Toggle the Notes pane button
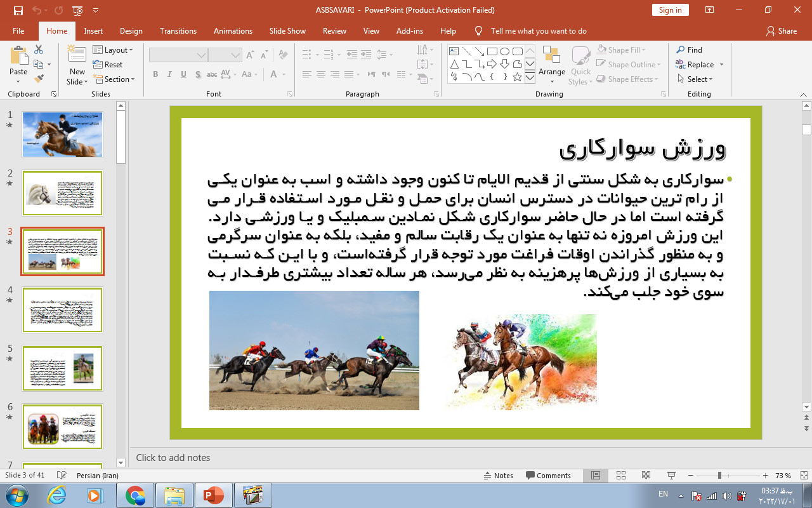This screenshot has width=812, height=508. coord(498,476)
